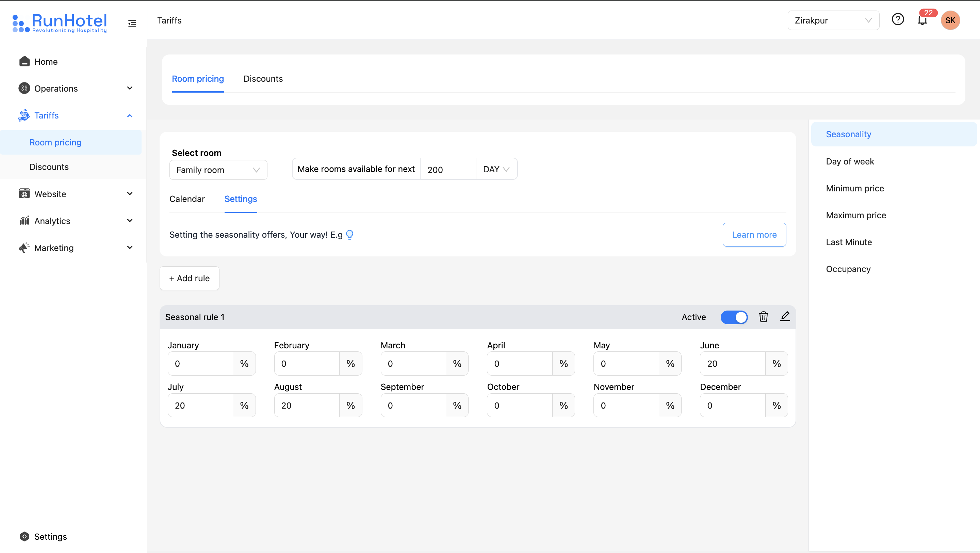Switch to the Discounts top tab
The height and width of the screenshot is (553, 980).
[x=263, y=79]
